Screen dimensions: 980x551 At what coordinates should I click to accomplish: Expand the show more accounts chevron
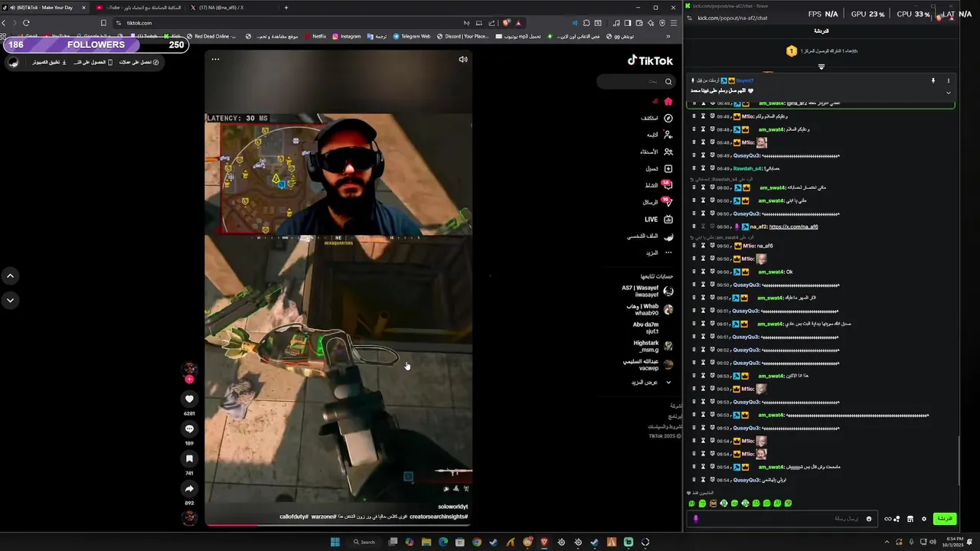(x=668, y=382)
